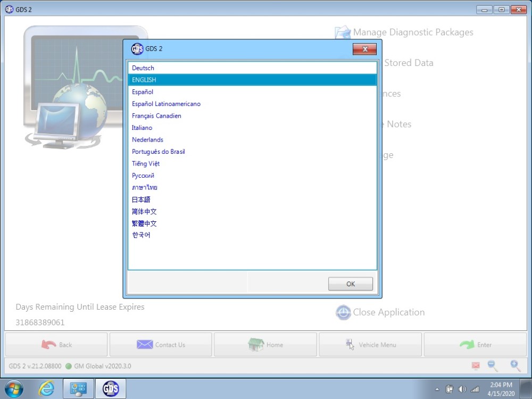
Task: Click the email icon in the status bar
Action: (x=475, y=366)
